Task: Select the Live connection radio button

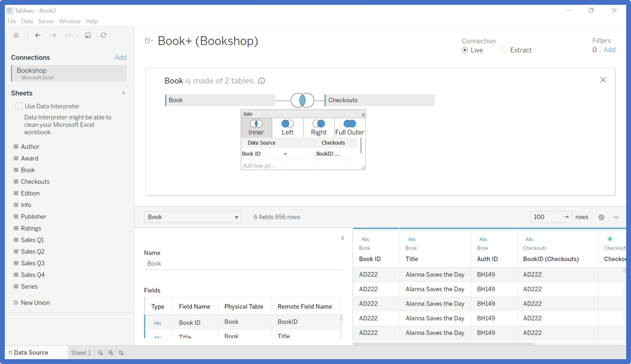Action: tap(465, 50)
